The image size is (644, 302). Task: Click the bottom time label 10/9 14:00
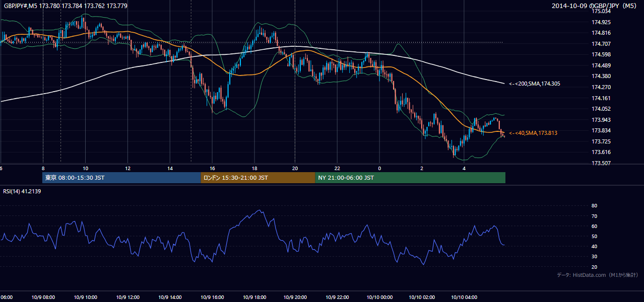[170, 297]
